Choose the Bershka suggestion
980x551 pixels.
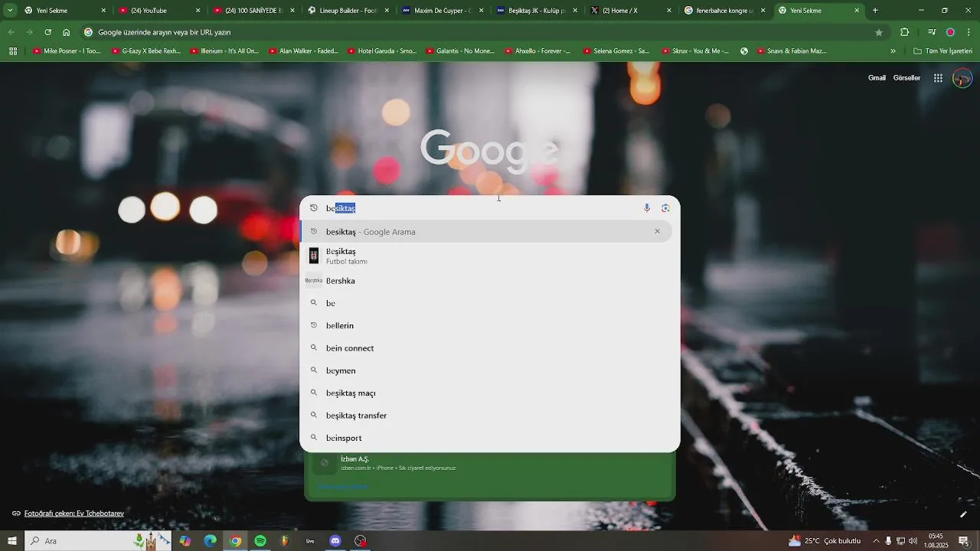click(x=490, y=281)
